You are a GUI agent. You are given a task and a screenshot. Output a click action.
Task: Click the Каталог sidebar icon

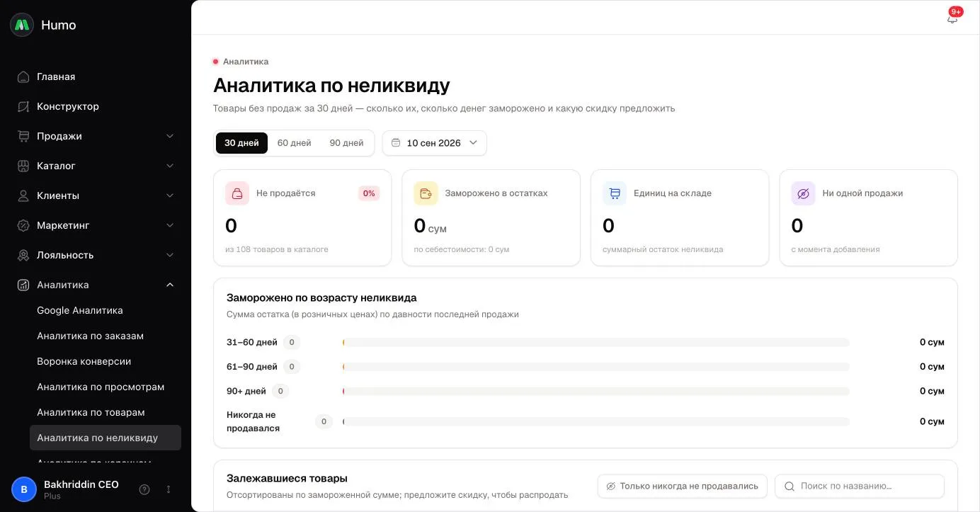[x=23, y=166]
